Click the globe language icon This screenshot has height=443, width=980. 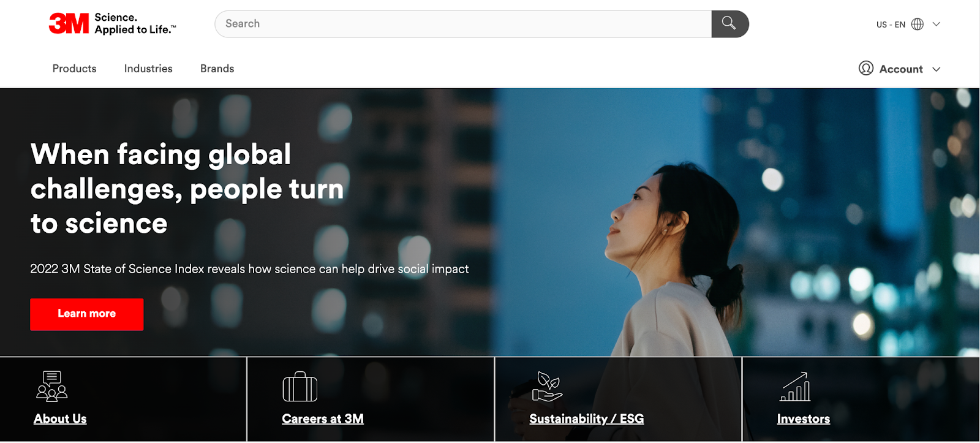click(918, 24)
